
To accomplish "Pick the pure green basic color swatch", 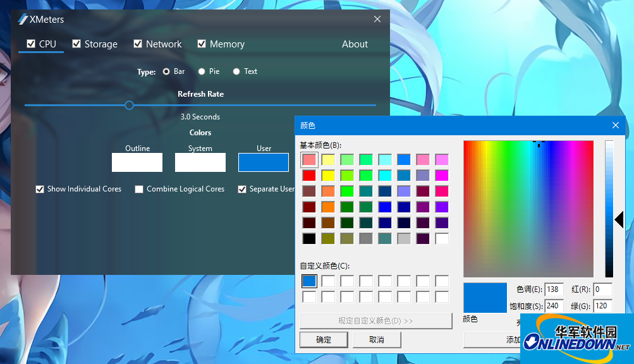I will coord(347,191).
